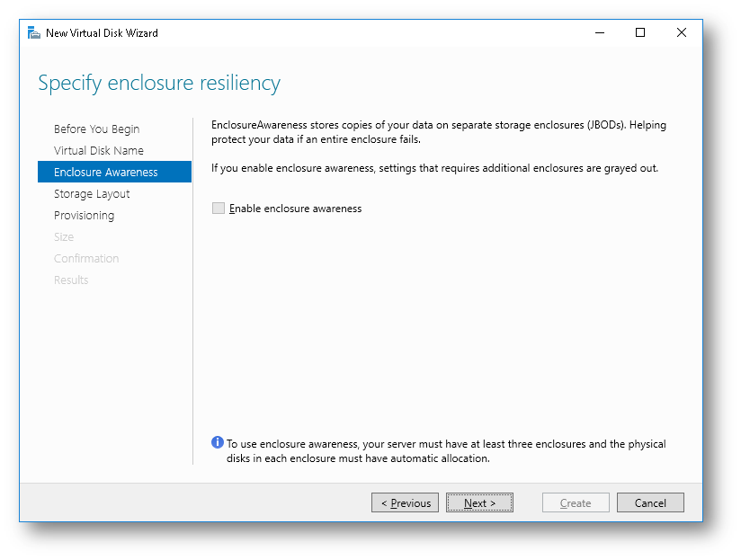Go to the Before You Begin step

96,129
